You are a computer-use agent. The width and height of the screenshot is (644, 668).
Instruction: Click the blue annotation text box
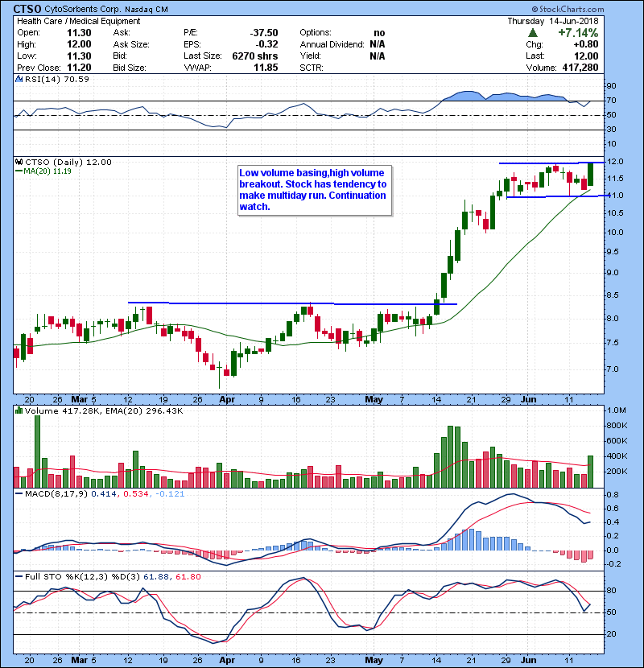(315, 191)
